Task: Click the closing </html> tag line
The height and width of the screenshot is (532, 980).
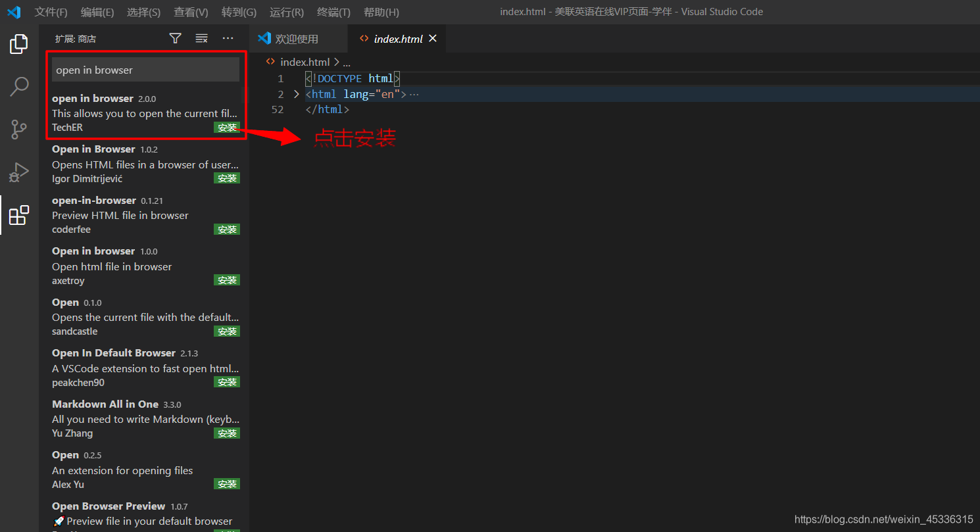Action: pyautogui.click(x=328, y=109)
